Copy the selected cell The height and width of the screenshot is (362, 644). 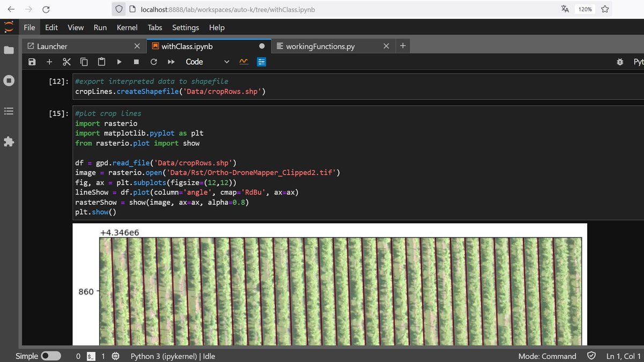(x=84, y=62)
